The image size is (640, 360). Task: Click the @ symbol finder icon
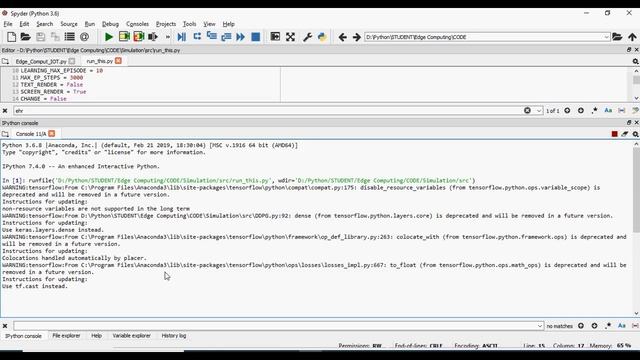[84, 37]
